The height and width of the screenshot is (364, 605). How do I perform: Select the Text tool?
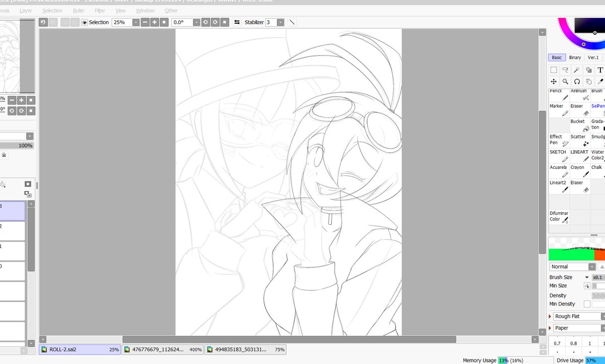[x=600, y=70]
